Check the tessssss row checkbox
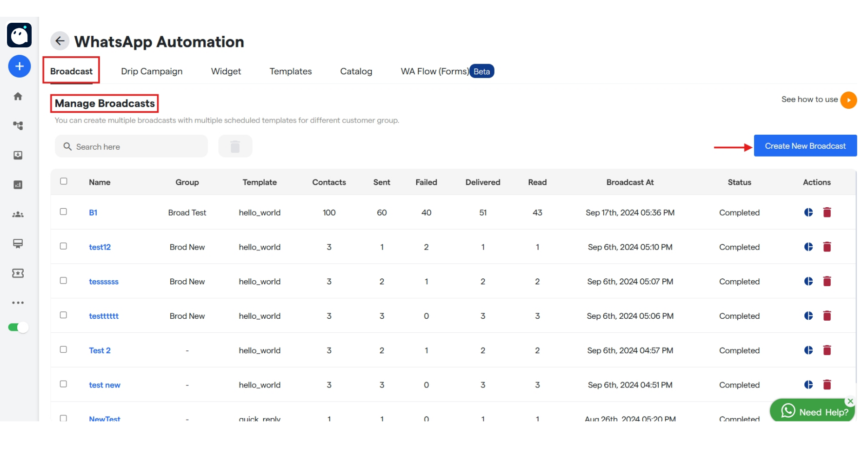 pyautogui.click(x=64, y=280)
